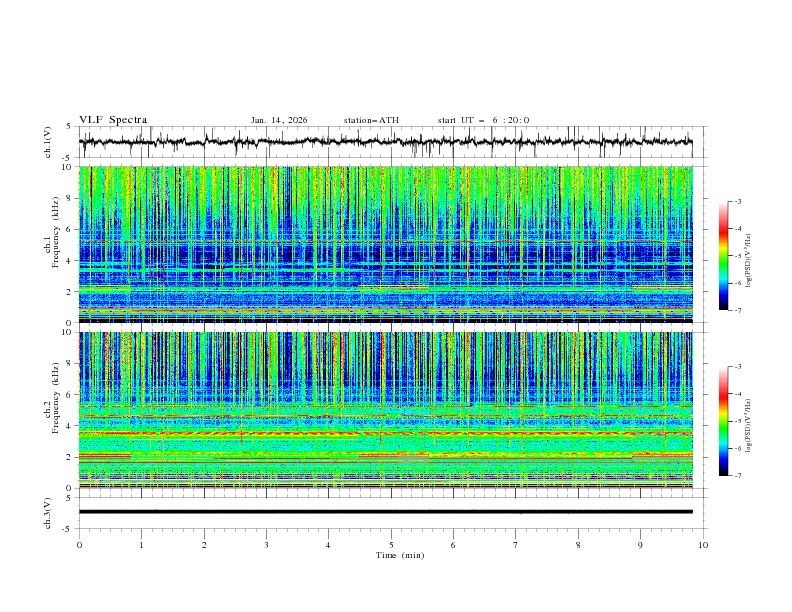Click the '-7' tick on the lower color bar
The image size is (792, 612).
pos(737,475)
